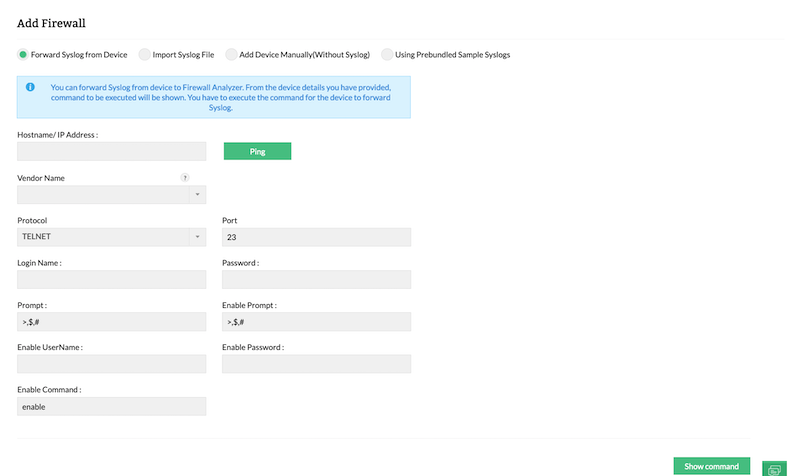Click the Hostname/ IP Address label

click(x=57, y=135)
